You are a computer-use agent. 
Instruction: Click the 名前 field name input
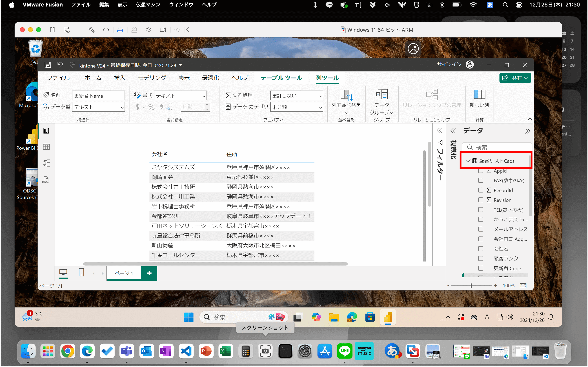point(98,96)
